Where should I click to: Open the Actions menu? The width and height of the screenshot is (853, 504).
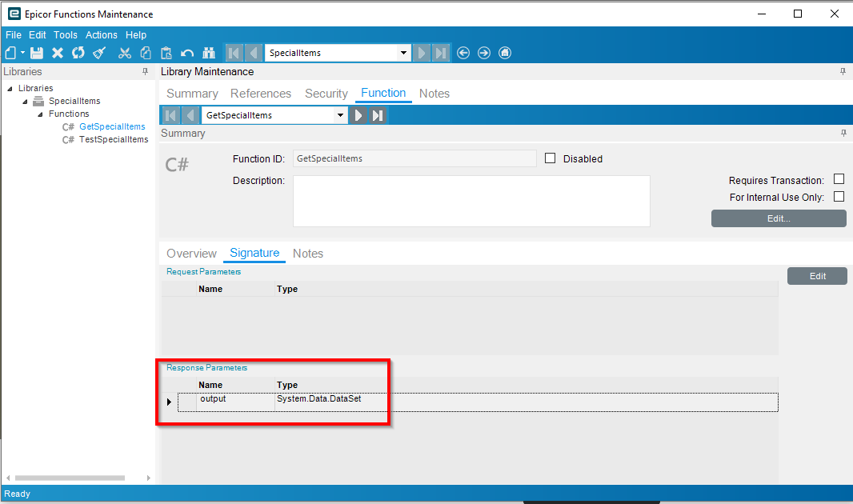pyautogui.click(x=101, y=34)
